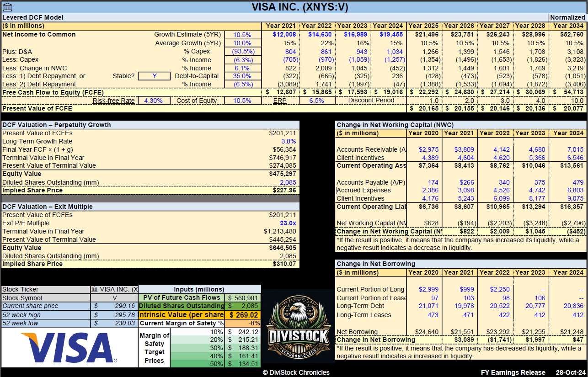Select Year 2023 Net Working Capital ($3,248)
Image resolution: width=588 pixels, height=377 pixels.
(535, 223)
